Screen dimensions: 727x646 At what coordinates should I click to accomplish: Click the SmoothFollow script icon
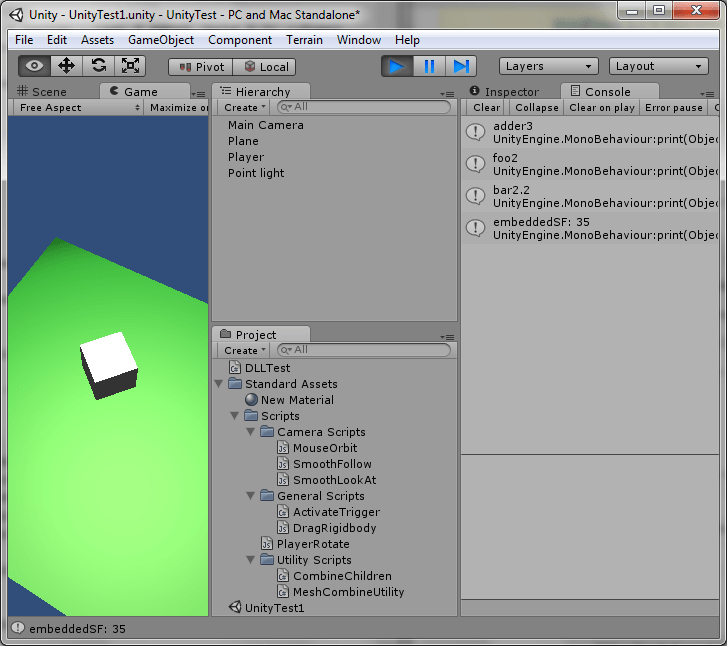(x=283, y=464)
